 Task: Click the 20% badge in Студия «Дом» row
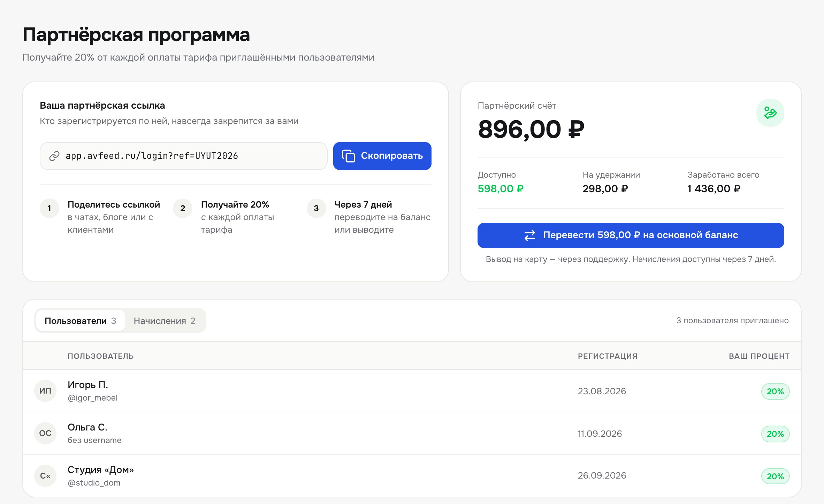point(775,476)
